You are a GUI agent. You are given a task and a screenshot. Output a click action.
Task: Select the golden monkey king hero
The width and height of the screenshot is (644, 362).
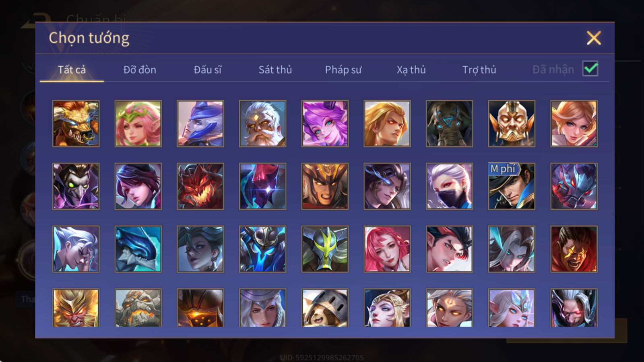76,307
